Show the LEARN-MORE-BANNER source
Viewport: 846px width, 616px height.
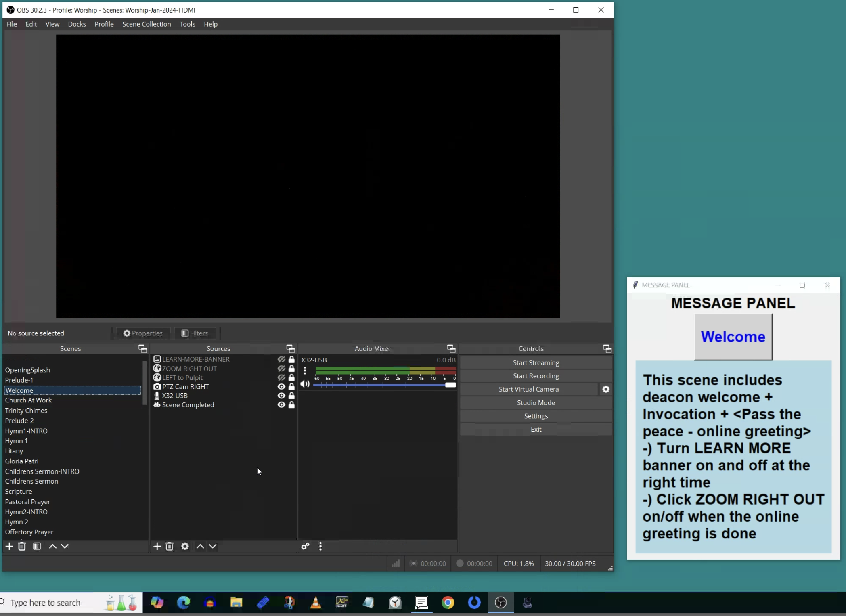point(281,359)
